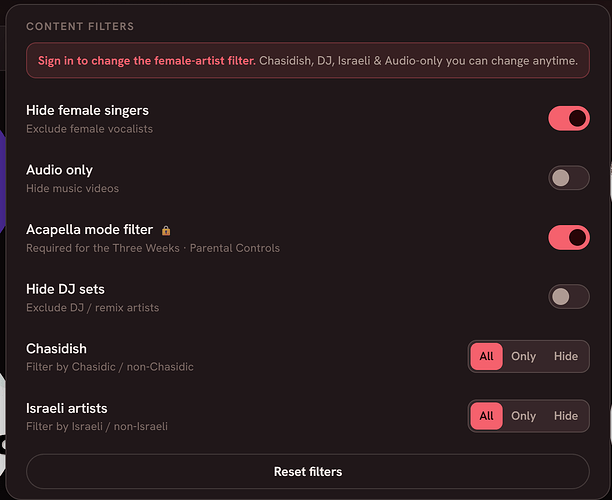Click the Content Filters heading

coord(80,27)
